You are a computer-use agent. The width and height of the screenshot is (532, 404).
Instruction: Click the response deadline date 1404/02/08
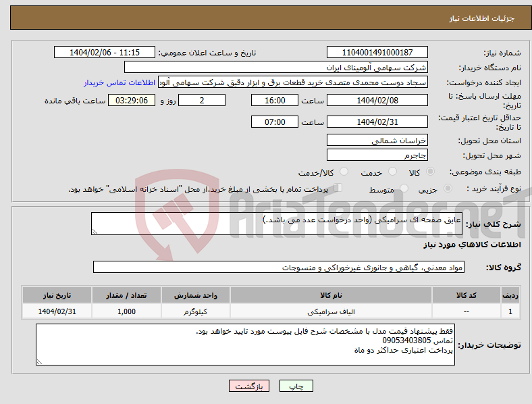pyautogui.click(x=377, y=100)
